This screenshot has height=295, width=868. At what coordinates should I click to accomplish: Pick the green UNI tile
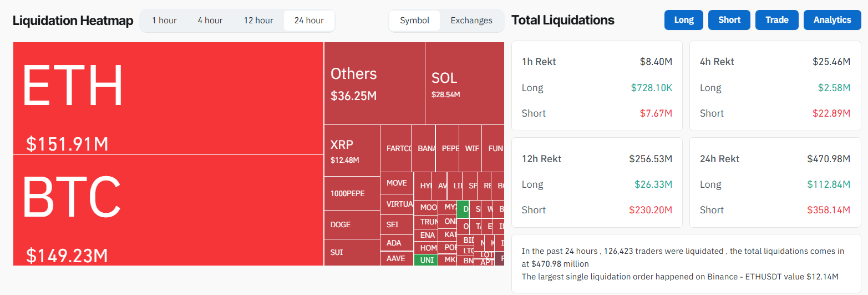[426, 260]
